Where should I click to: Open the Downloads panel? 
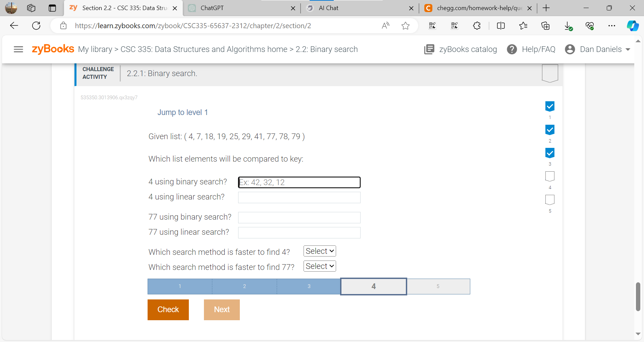(x=568, y=25)
